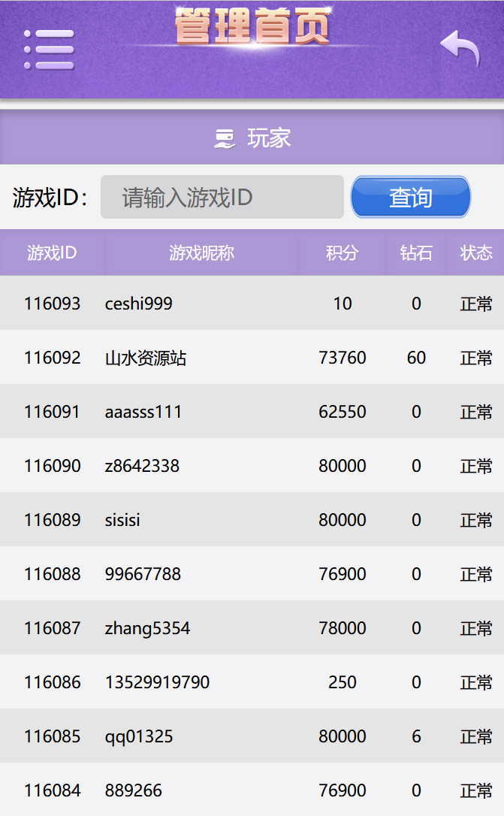
Task: Select game ID 116086
Action: 53,682
